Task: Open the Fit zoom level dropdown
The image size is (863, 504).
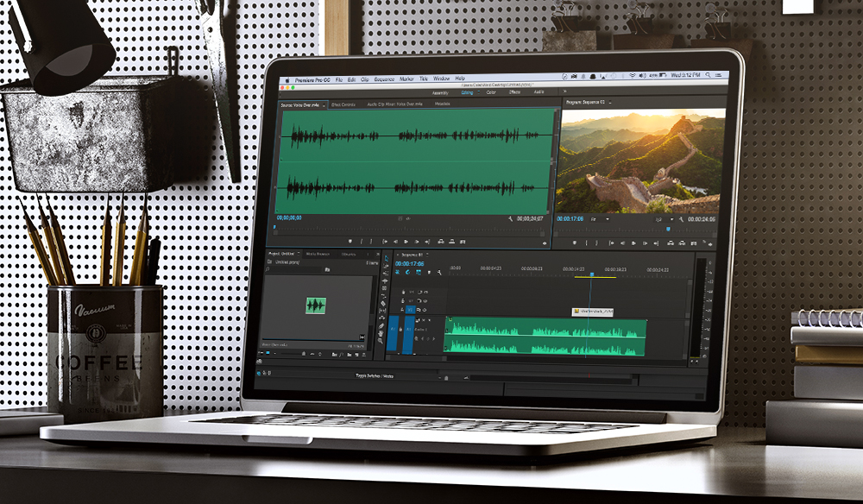Action: point(600,219)
